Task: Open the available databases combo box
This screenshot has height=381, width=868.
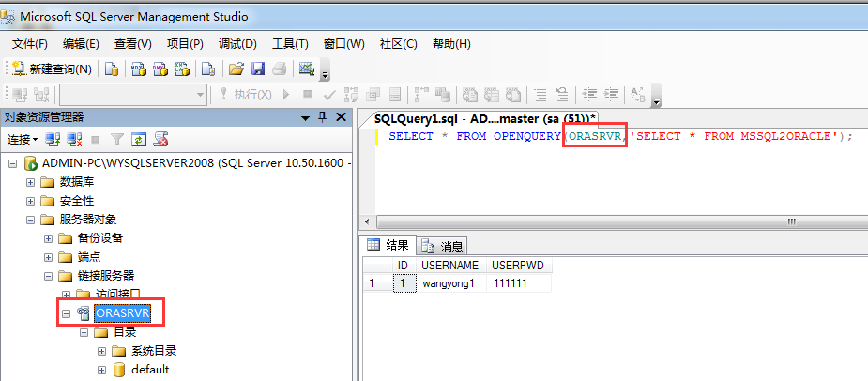Action: 133,95
